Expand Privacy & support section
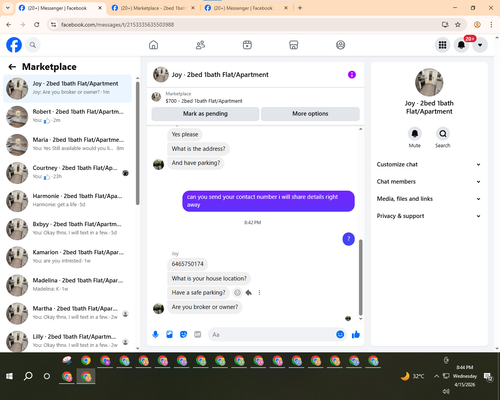This screenshot has height=400, width=500. pos(429,216)
